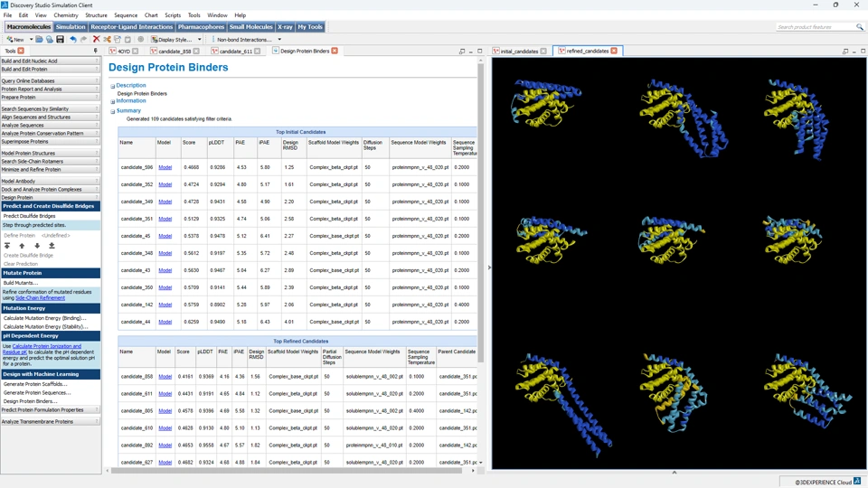
Task: Expand Superimpose Proteins tool group
Action: tap(50, 142)
